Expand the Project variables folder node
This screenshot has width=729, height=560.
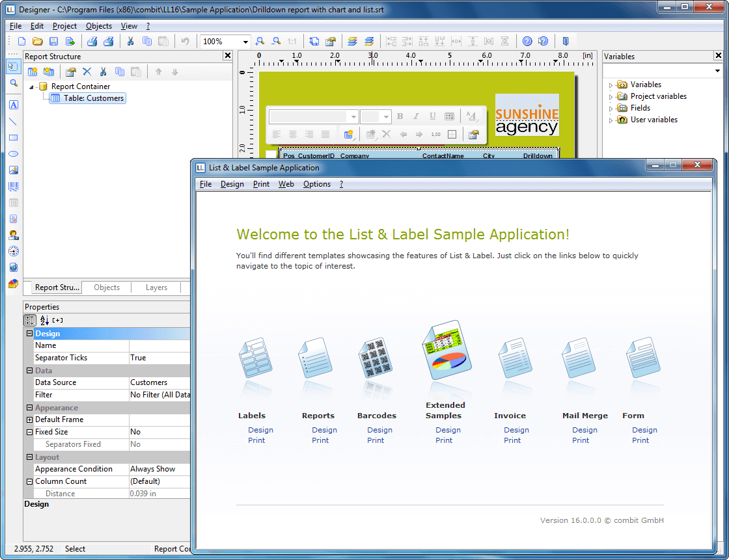tap(611, 97)
